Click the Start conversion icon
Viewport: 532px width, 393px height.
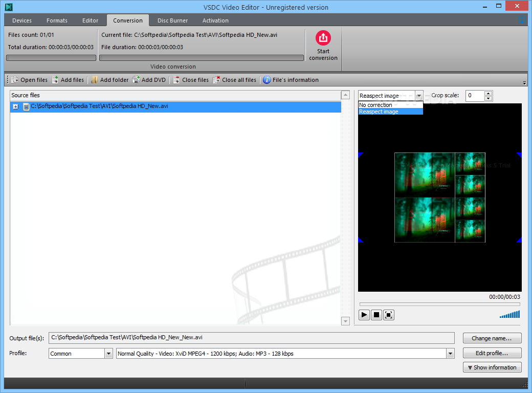323,38
